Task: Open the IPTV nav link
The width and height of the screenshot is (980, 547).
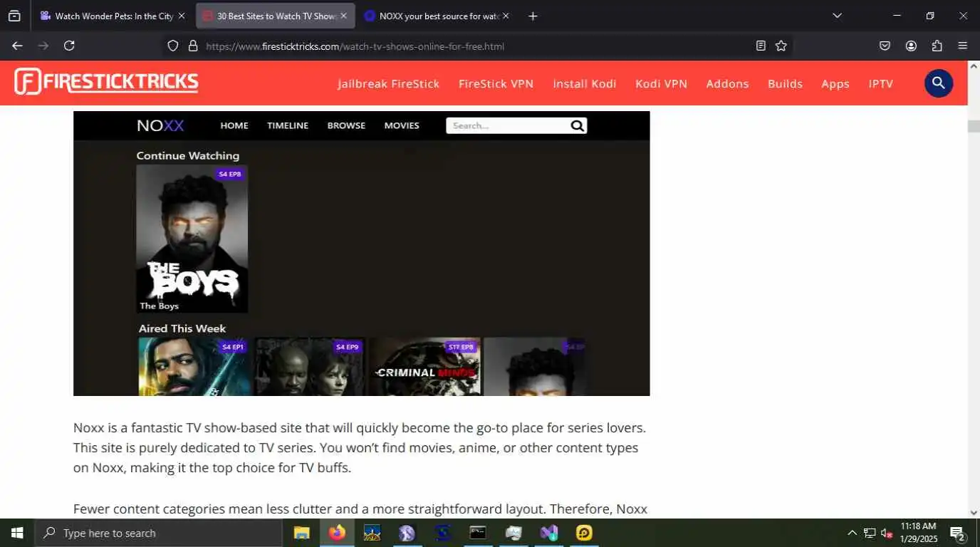Action: click(880, 83)
